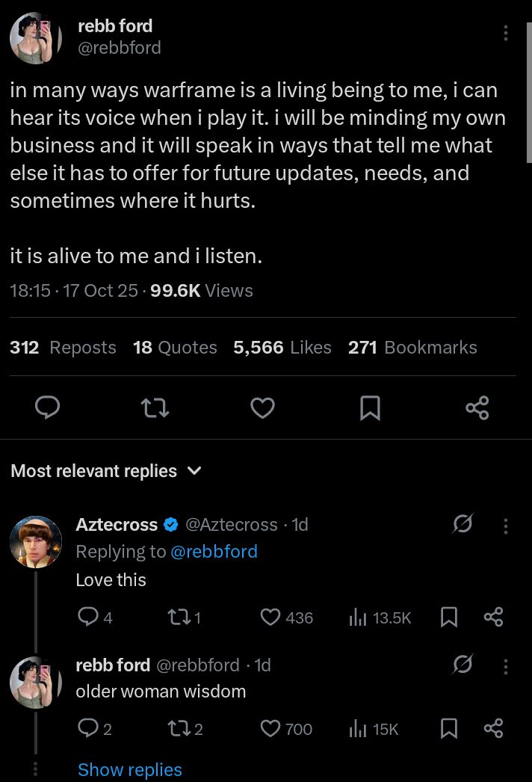
Task: Open Grok icon on Aztecross reply
Action: (463, 525)
